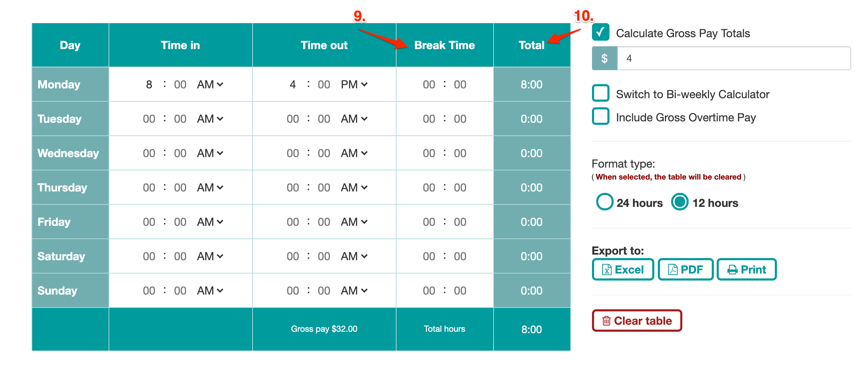The width and height of the screenshot is (868, 371).
Task: Open Sunday's Time in AM dropdown
Action: coord(209,290)
